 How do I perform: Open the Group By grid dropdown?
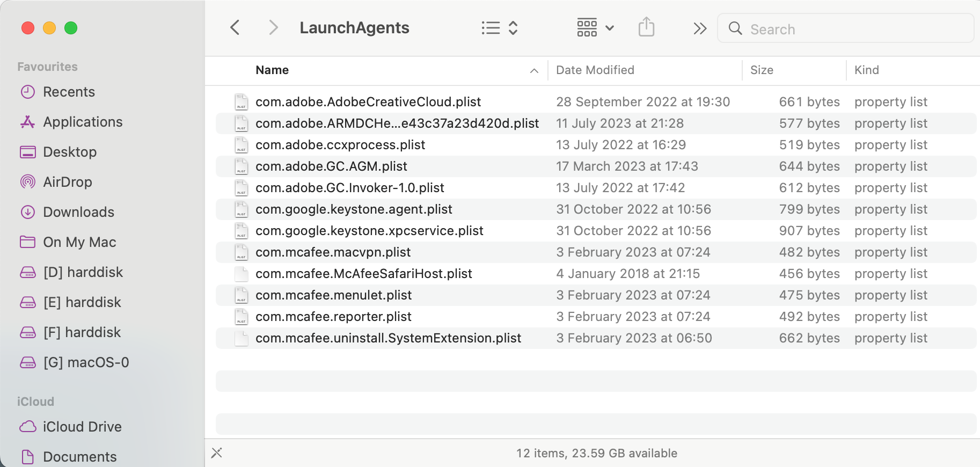click(x=595, y=27)
